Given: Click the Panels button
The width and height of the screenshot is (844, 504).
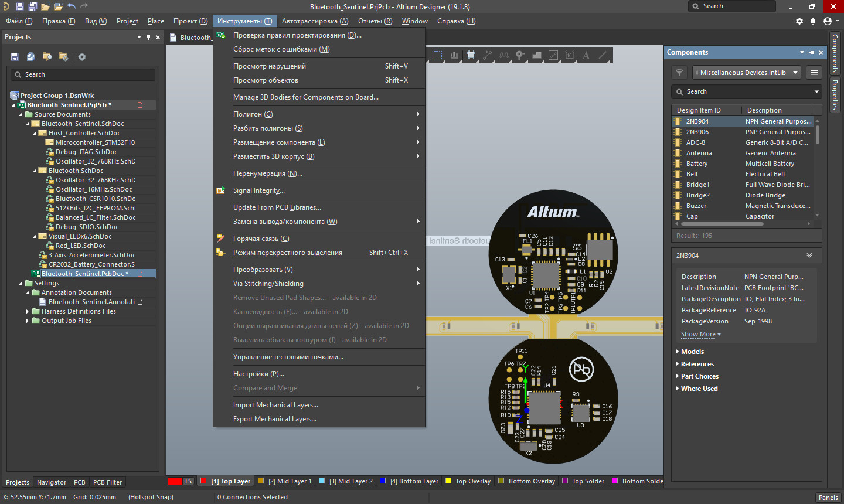Looking at the screenshot, I should [828, 498].
